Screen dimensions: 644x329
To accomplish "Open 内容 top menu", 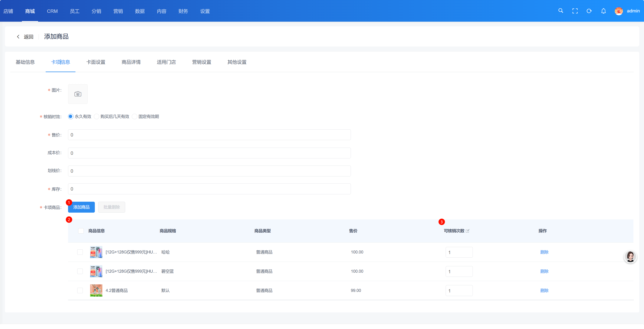I will (162, 11).
